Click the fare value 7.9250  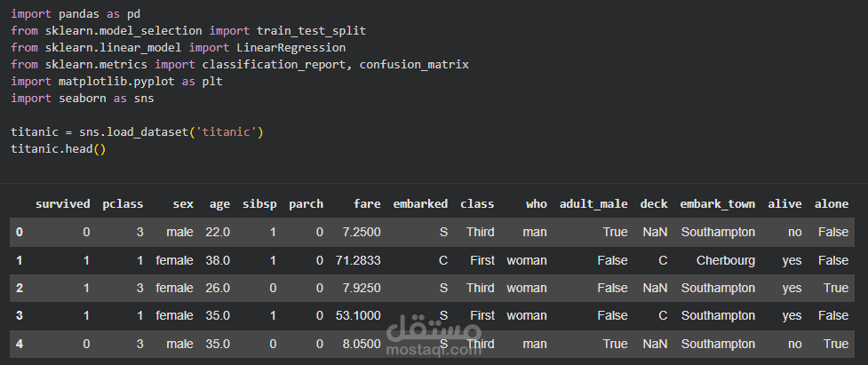click(362, 288)
